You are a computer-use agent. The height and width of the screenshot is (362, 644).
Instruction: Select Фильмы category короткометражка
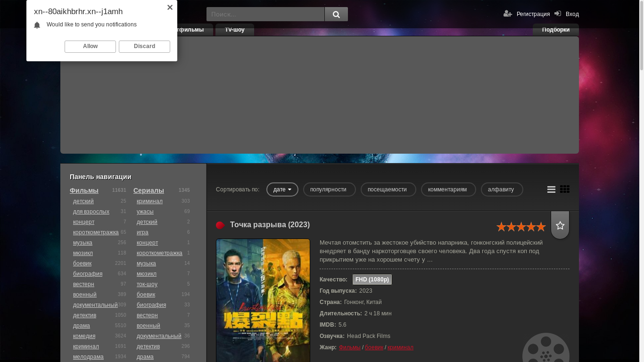coord(96,232)
